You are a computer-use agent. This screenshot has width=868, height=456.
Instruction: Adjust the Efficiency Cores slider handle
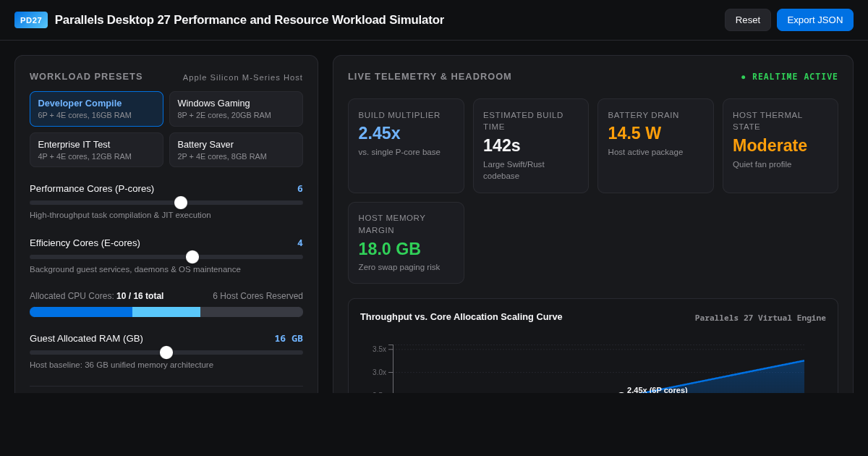[x=192, y=257]
